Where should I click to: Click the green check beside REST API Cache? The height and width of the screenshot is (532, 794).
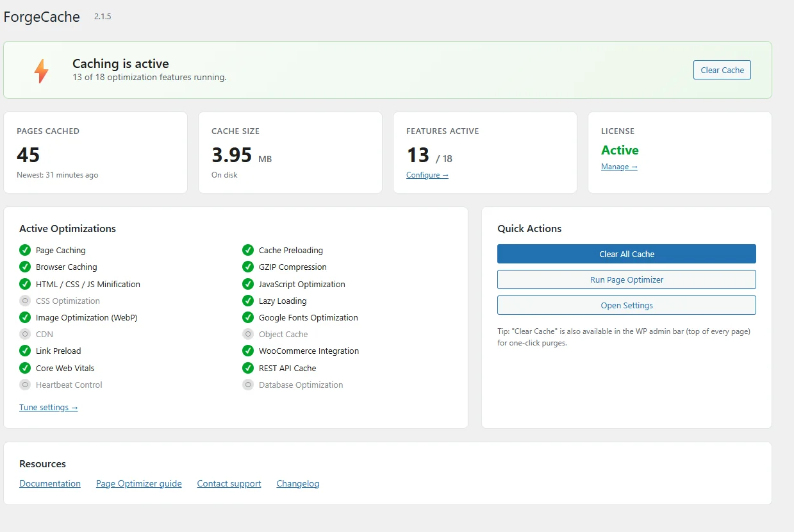[x=248, y=368]
